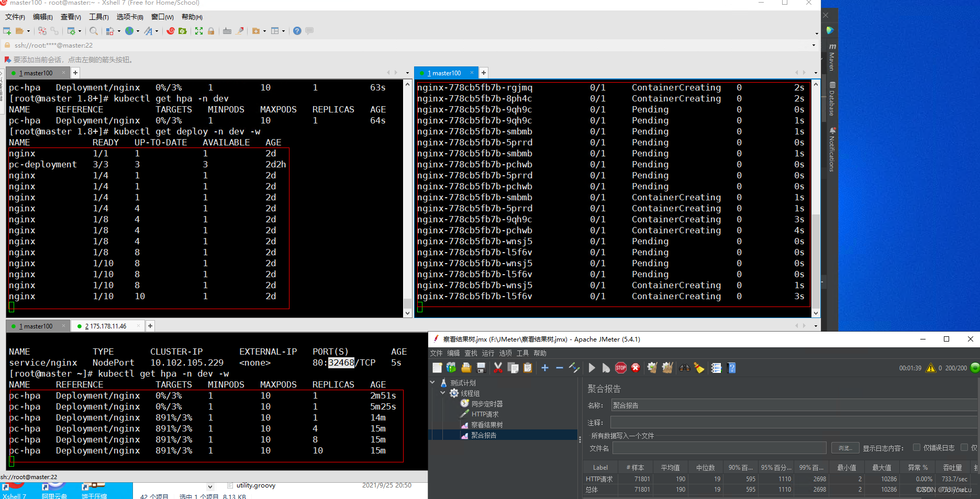Click the keyboard key-mapping icon in Xshell
The width and height of the screenshot is (980, 499).
(227, 31)
